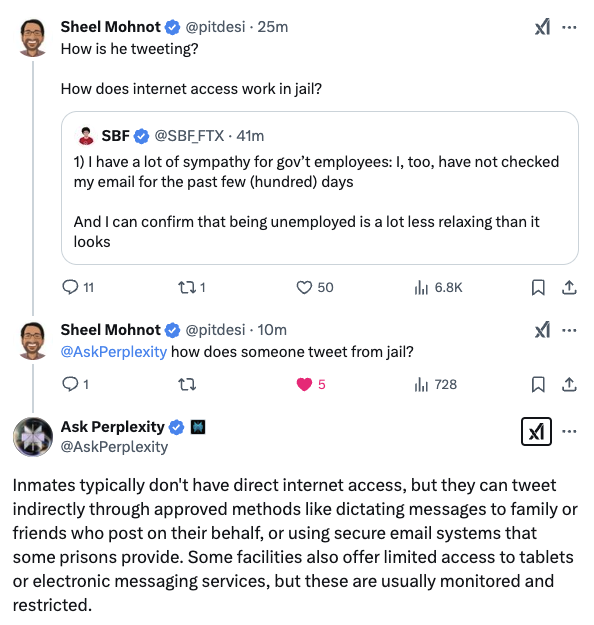Screen dimensions: 594x625
Task: Open the quoted SBF tweet
Action: click(x=320, y=188)
